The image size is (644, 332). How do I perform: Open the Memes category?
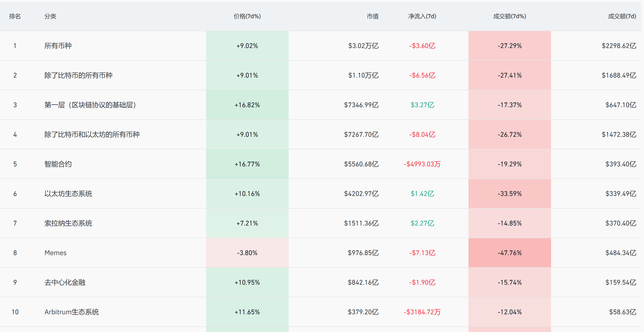(55, 253)
